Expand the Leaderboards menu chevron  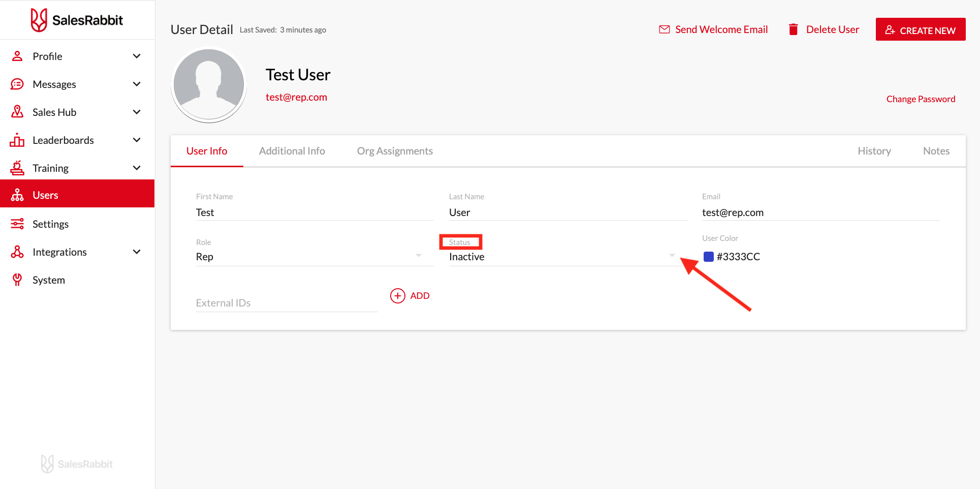tap(137, 140)
